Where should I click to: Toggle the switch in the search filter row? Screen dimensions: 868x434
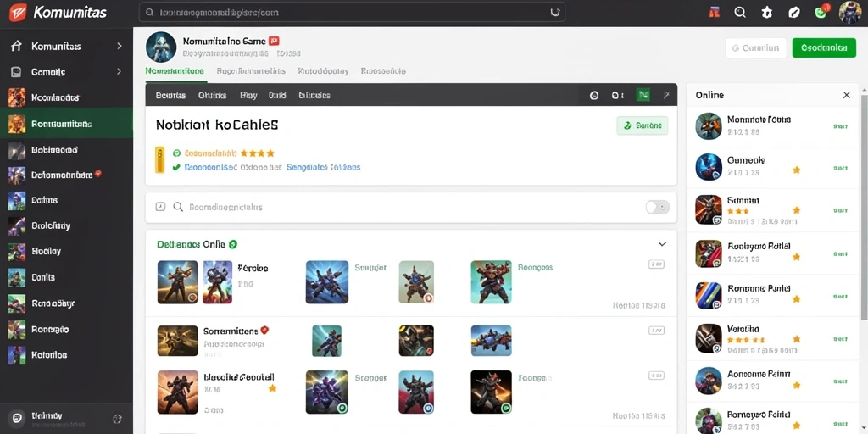[x=657, y=207]
